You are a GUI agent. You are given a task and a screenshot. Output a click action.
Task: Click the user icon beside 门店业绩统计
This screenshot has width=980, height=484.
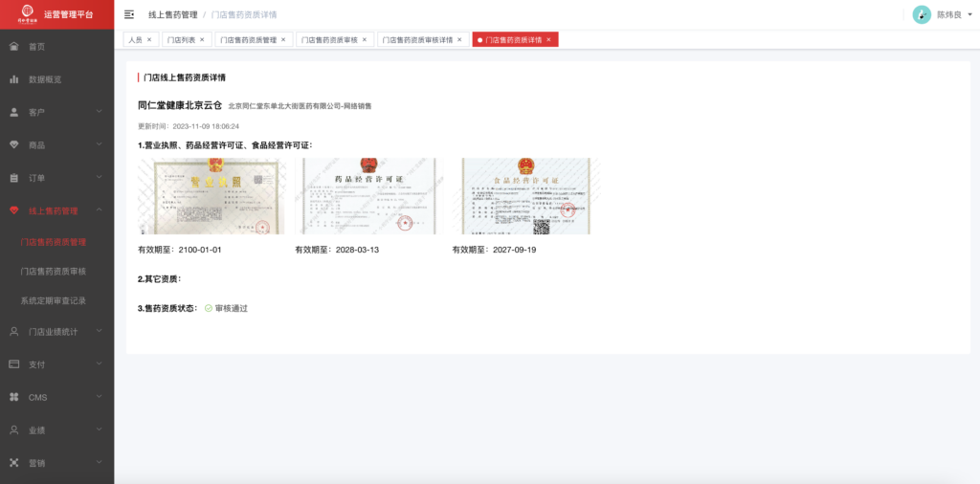[14, 332]
